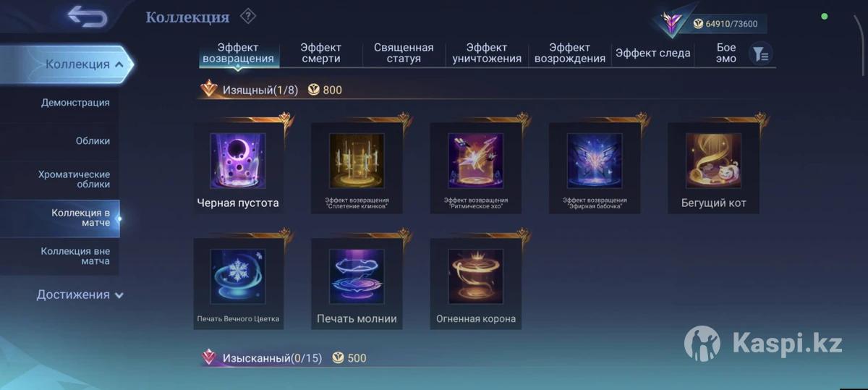Switch to the Эффект смерти tab
The height and width of the screenshot is (390, 868).
(x=320, y=53)
